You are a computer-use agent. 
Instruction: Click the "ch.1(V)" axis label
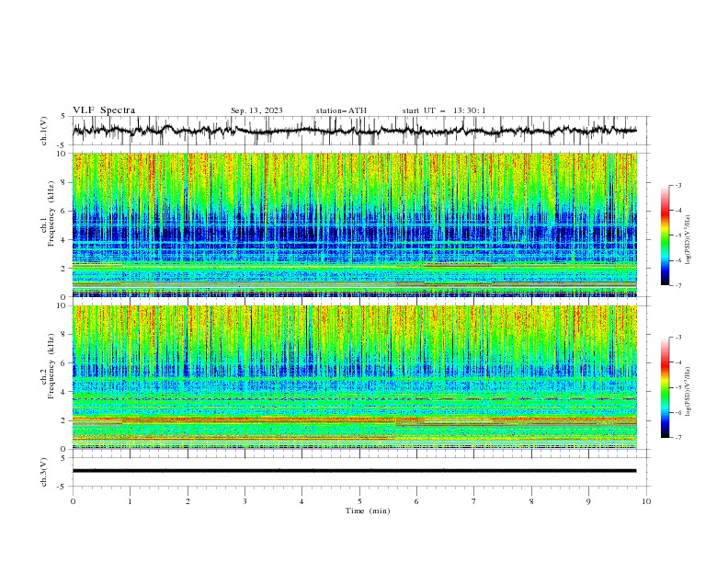44,131
